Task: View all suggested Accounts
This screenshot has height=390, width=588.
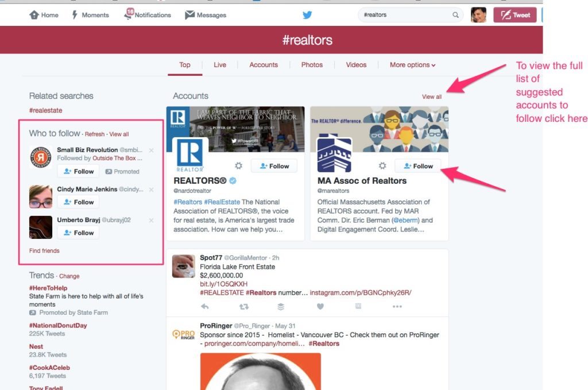Action: point(432,96)
